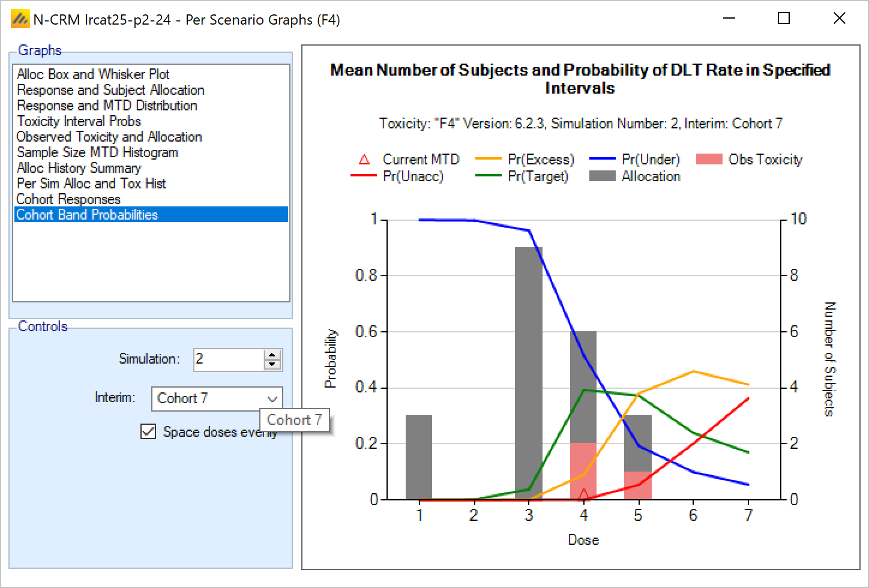Click into the Simulation number field
The image size is (869, 588).
[x=227, y=359]
